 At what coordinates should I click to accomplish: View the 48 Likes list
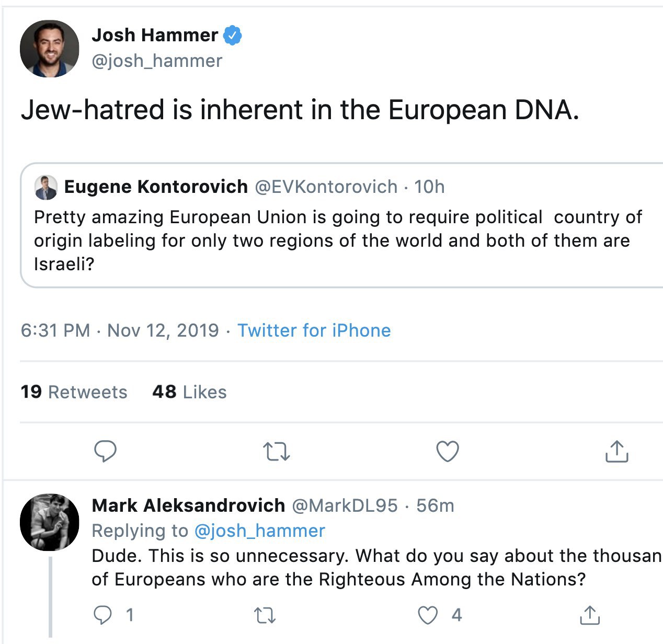[x=189, y=392]
